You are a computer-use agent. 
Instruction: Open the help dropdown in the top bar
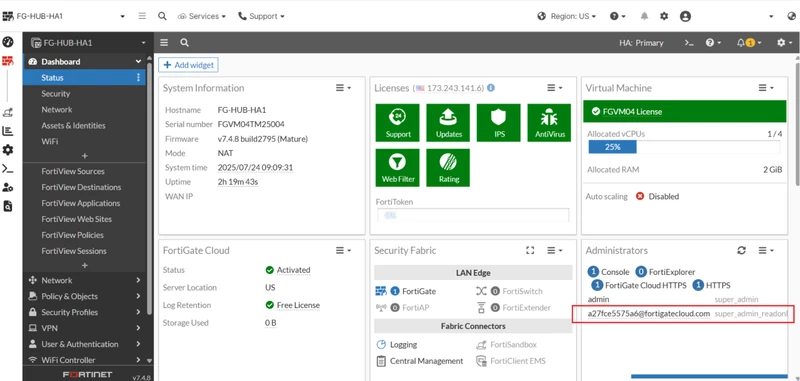617,16
